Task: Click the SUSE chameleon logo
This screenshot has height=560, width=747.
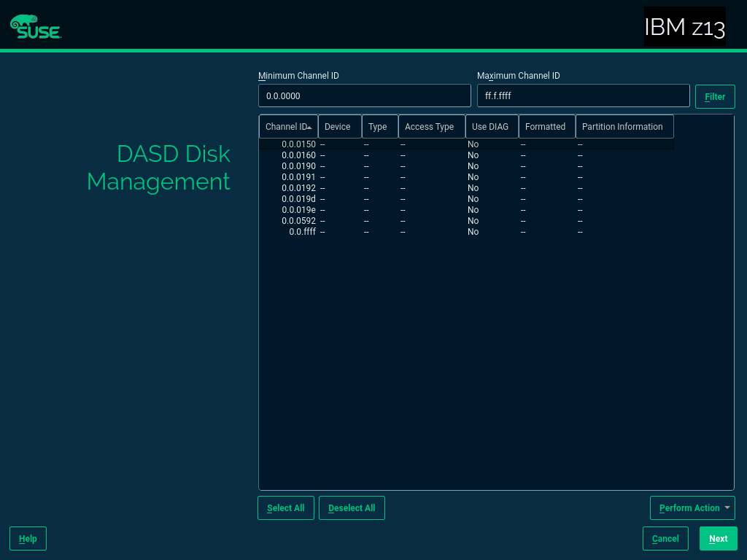Action: coord(35,26)
